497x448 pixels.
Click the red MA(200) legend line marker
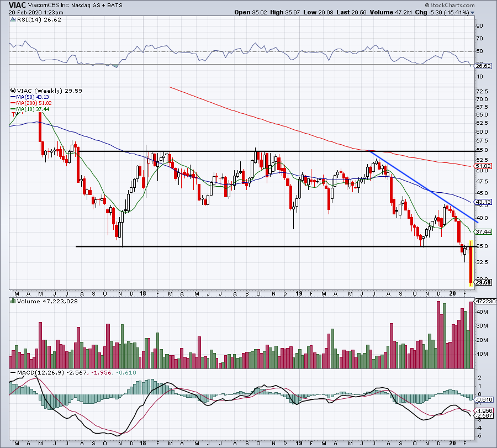[13, 103]
